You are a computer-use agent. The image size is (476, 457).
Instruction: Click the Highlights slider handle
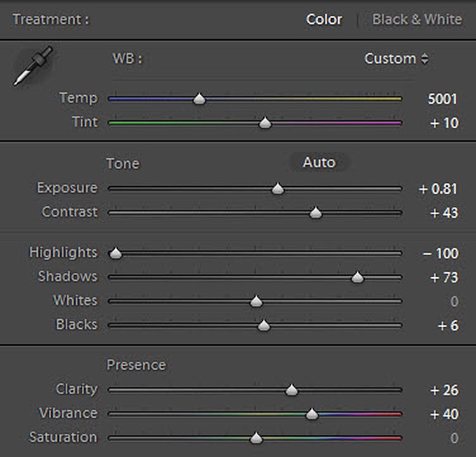[x=116, y=253]
